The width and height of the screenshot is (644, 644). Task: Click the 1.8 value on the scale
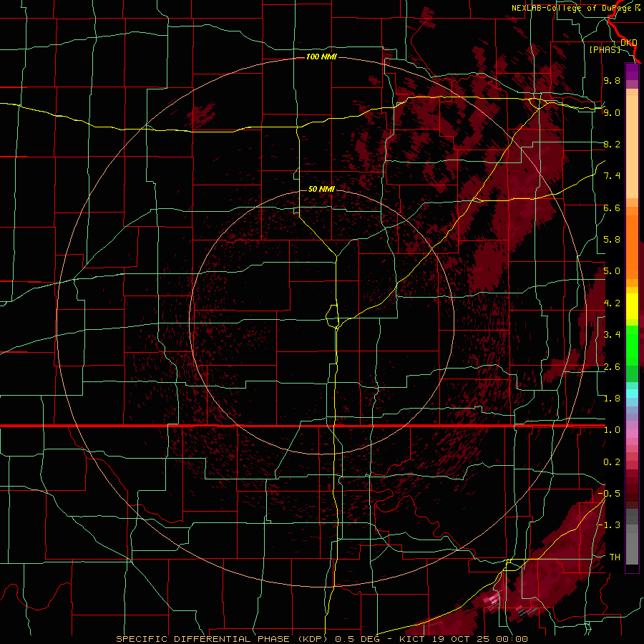[612, 399]
